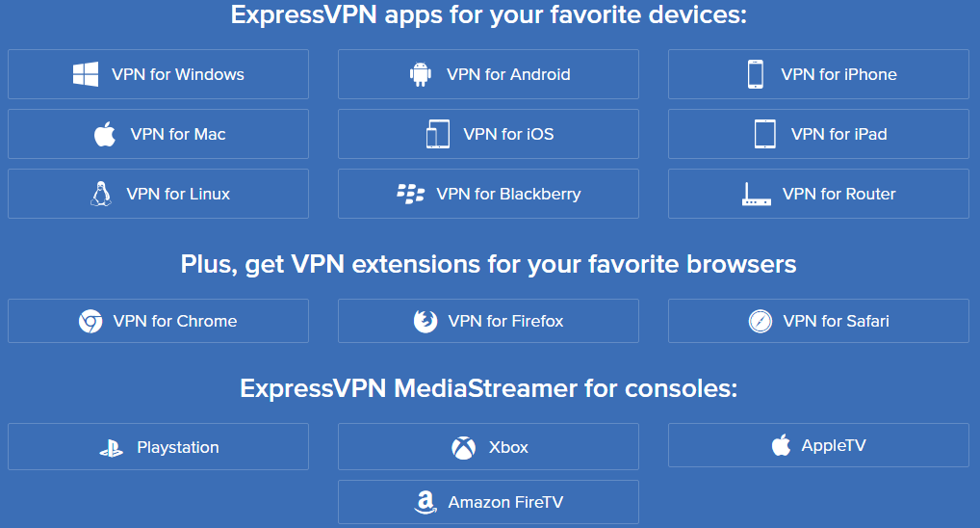The width and height of the screenshot is (980, 528).
Task: Click the Blackberry logo icon
Action: 411,194
